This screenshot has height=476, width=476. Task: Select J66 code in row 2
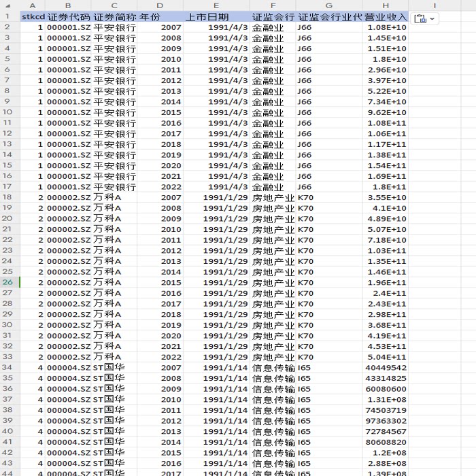coord(328,27)
